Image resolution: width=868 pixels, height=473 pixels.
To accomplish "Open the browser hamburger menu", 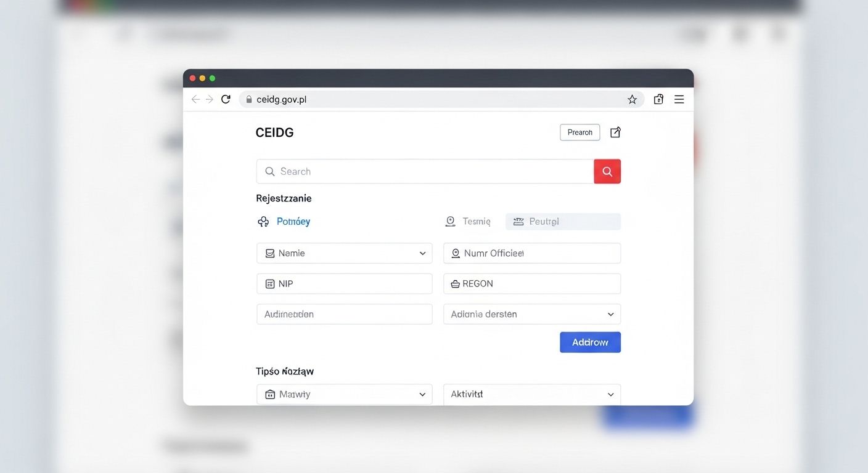I will pyautogui.click(x=679, y=99).
